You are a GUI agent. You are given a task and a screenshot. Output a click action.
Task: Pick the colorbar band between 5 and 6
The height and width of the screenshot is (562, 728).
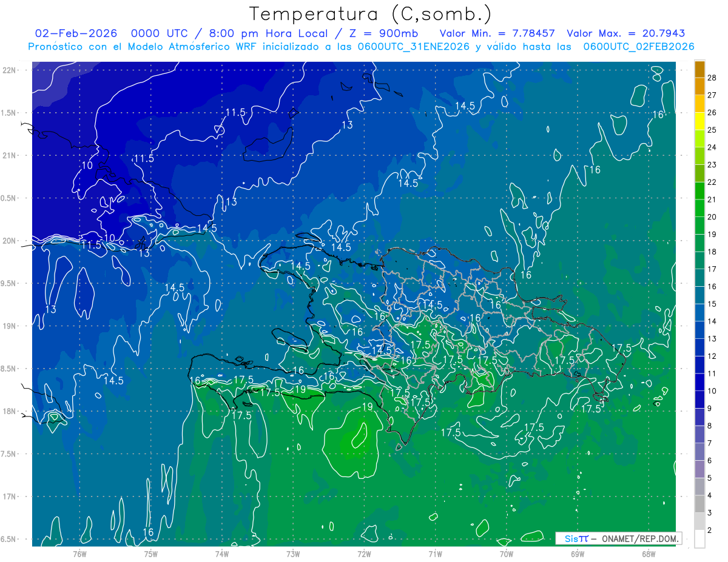coord(699,469)
